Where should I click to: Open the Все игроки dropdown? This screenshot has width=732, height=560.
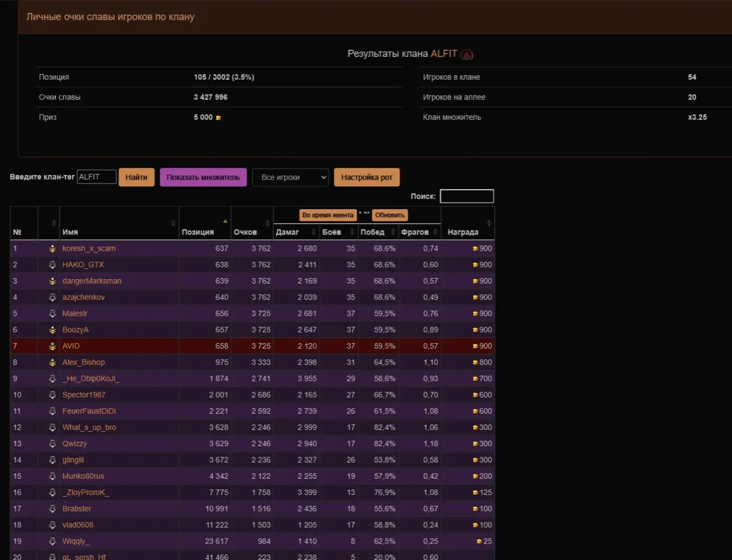tap(290, 177)
